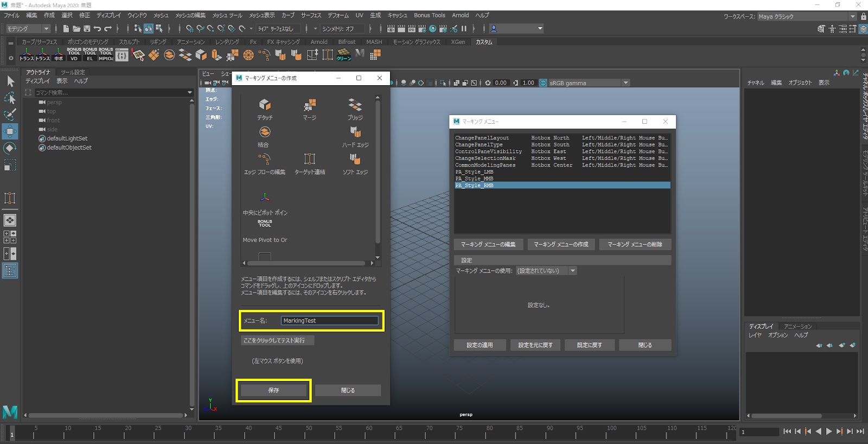This screenshot has height=444, width=868.
Task: Click the 中央にピボット ポイント icon
Action: point(265,198)
